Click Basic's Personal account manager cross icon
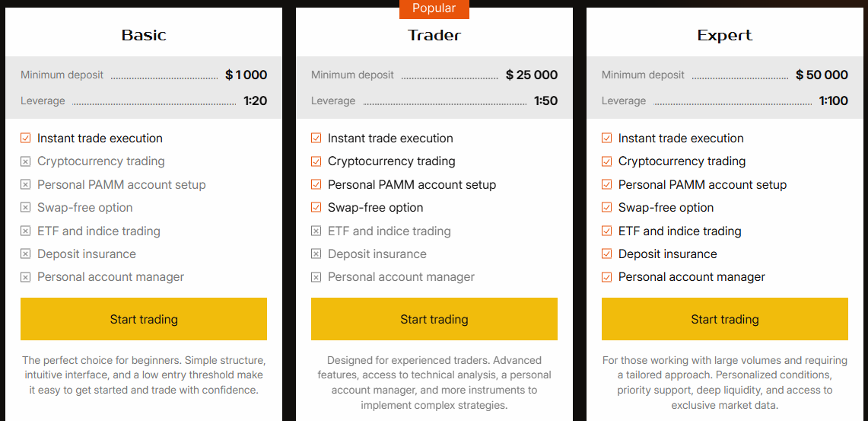This screenshot has height=421, width=868. (25, 277)
